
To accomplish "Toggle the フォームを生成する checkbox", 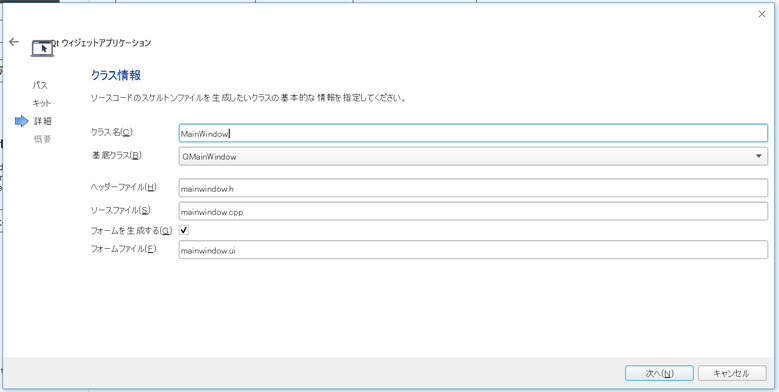I will pos(184,230).
